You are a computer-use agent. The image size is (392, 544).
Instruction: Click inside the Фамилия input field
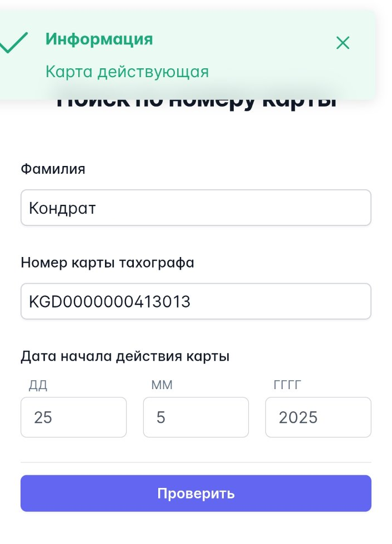coord(196,207)
